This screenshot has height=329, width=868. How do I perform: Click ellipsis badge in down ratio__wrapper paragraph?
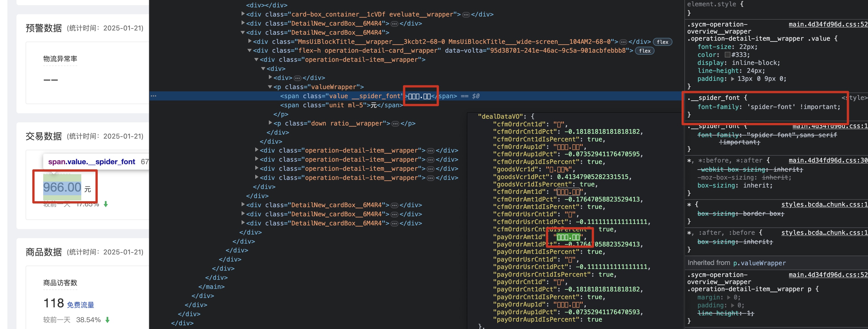pos(395,124)
